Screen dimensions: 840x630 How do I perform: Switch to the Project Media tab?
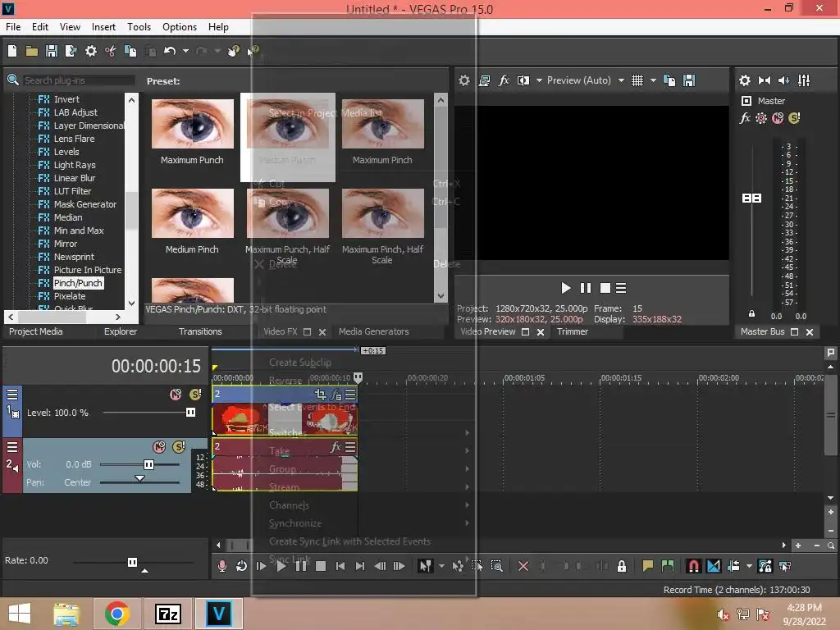pyautogui.click(x=36, y=331)
